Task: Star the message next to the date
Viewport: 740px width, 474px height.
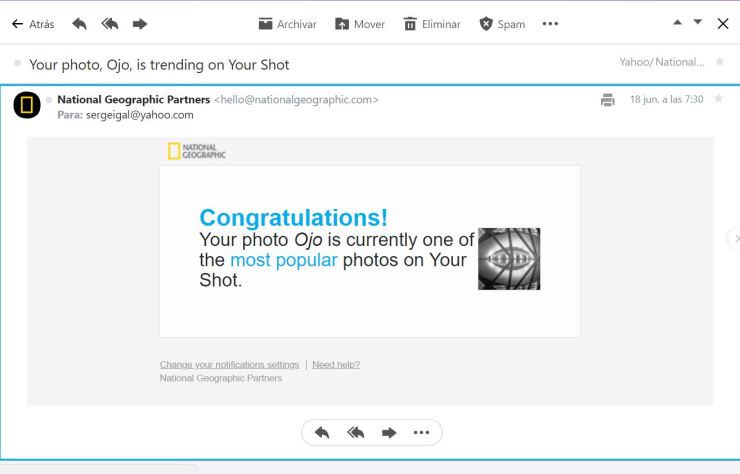Action: click(x=718, y=99)
